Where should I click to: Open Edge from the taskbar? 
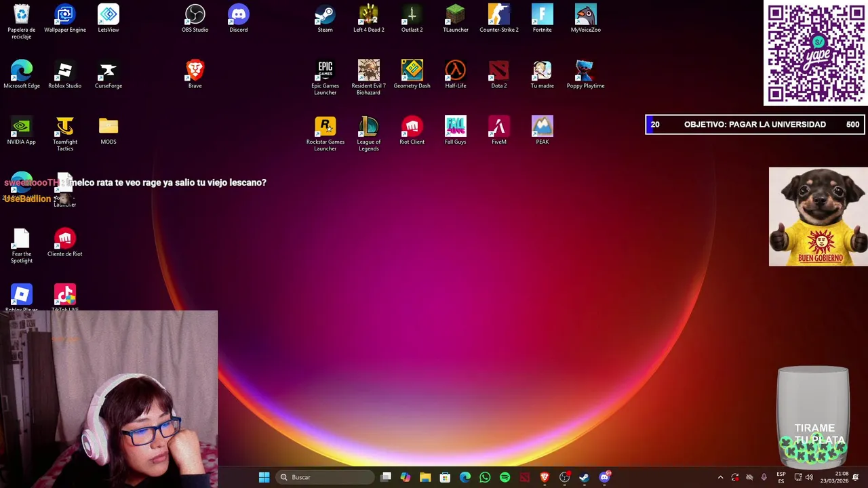(465, 477)
